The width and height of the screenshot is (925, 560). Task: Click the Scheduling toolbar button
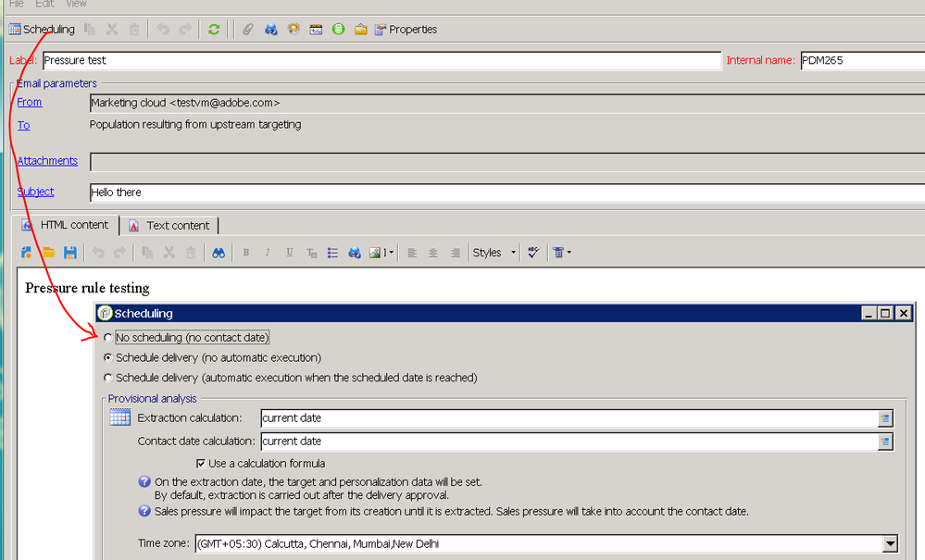coord(42,30)
